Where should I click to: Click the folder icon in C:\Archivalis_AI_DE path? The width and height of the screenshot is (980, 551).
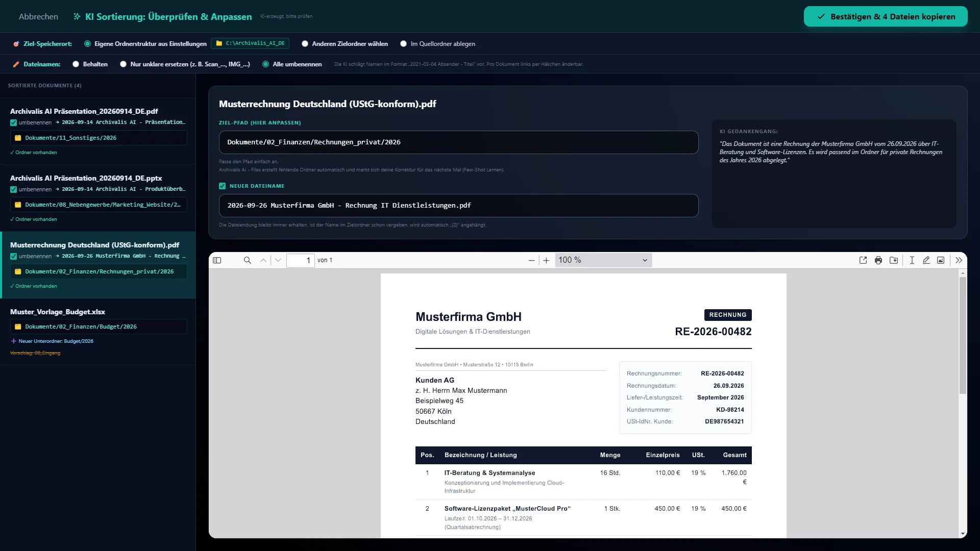219,43
